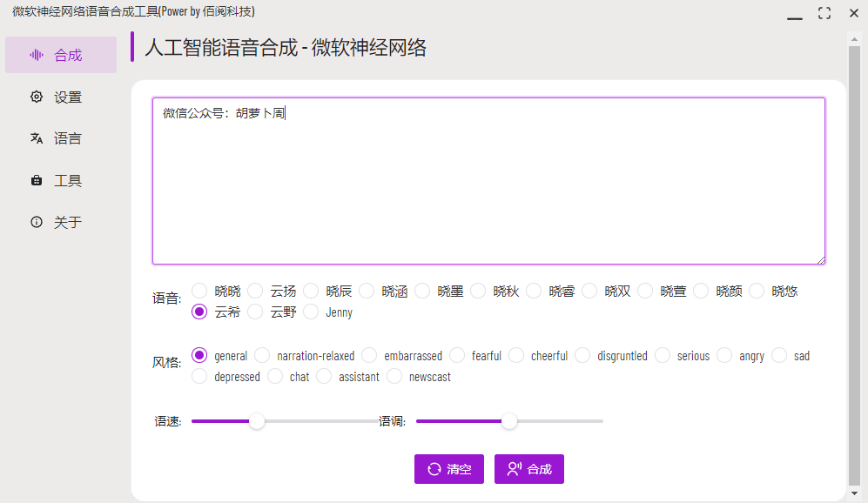
Task: Choose the sad speaking style
Action: 779,355
